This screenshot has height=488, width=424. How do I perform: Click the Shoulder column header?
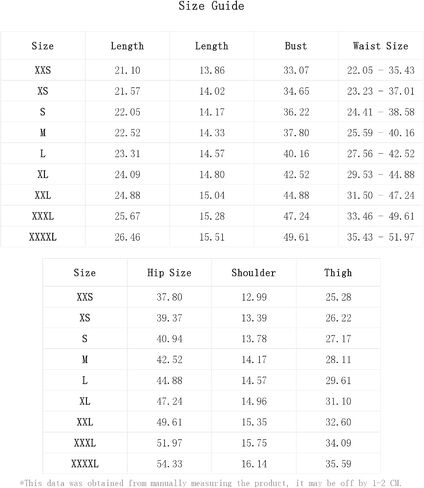(254, 273)
